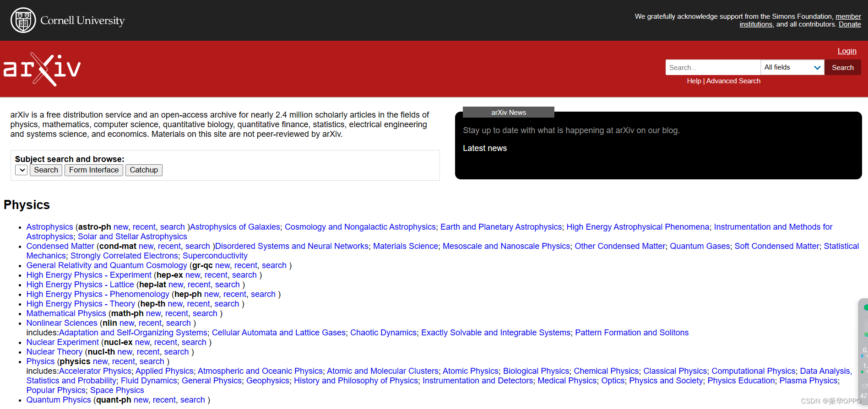Go to Advanced Search
The width and height of the screenshot is (868, 409).
tap(733, 81)
